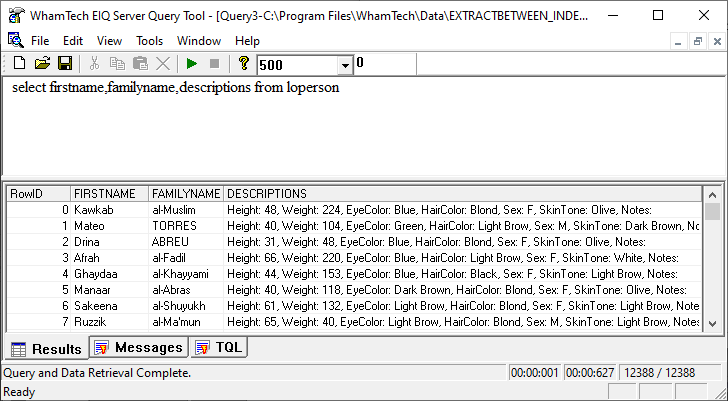The width and height of the screenshot is (728, 401).
Task: Run the query with green play button
Action: pos(191,63)
